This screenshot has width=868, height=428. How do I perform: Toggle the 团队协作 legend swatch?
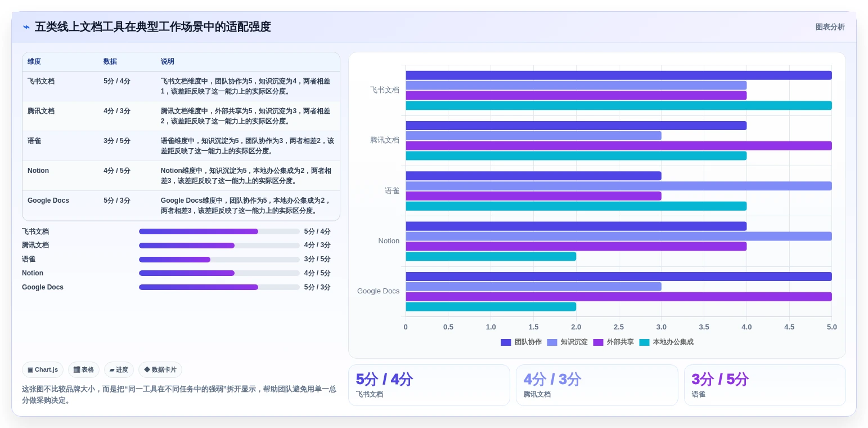[x=506, y=342]
